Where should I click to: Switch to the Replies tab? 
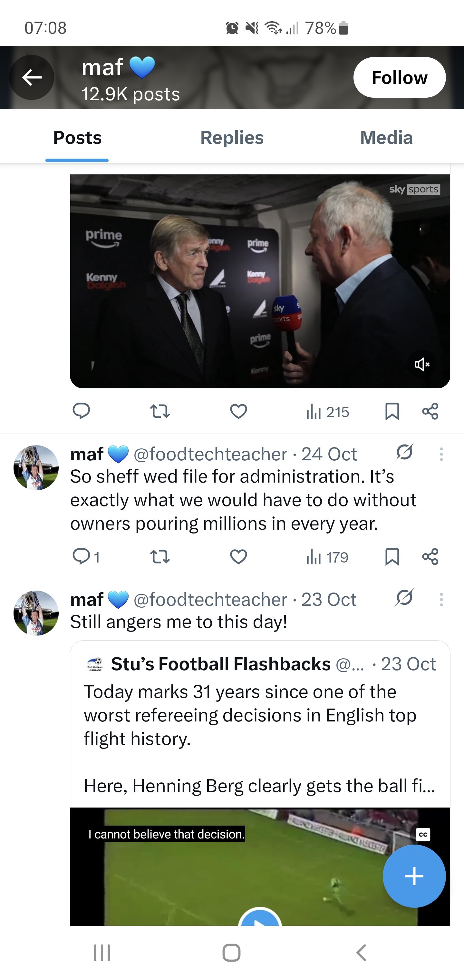coord(232,138)
